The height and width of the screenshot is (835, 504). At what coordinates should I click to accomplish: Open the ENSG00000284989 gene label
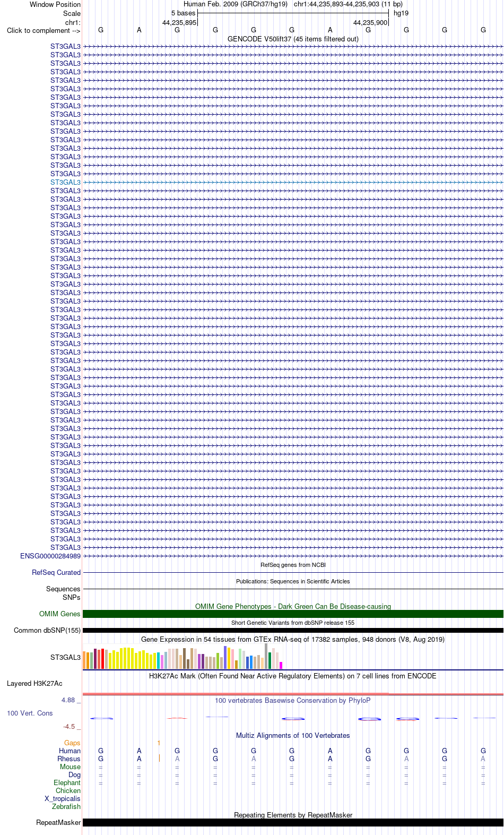pyautogui.click(x=50, y=556)
